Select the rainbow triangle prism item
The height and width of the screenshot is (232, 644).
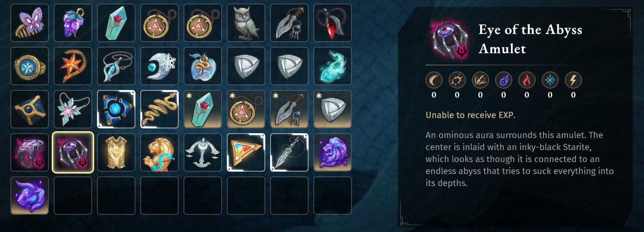click(x=246, y=152)
